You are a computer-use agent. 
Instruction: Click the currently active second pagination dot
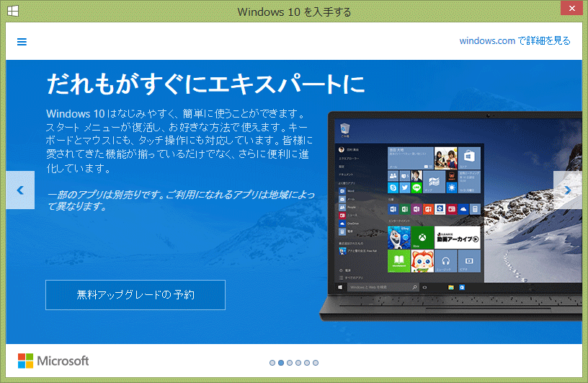pos(281,363)
